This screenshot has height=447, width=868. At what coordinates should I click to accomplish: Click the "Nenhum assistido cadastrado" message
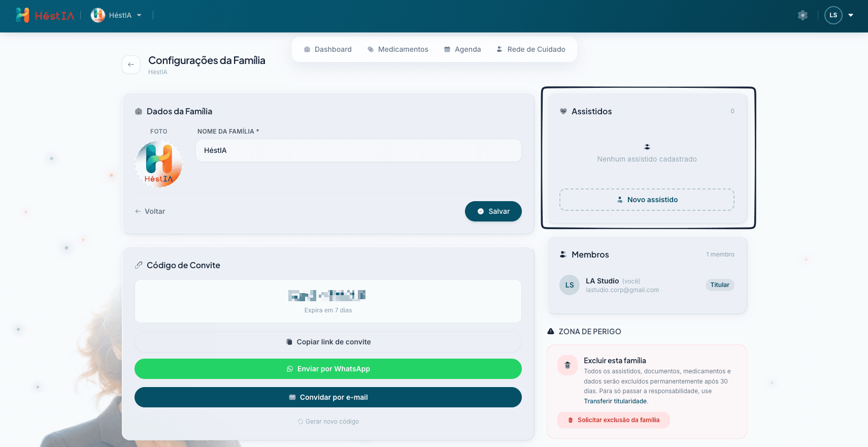[647, 159]
